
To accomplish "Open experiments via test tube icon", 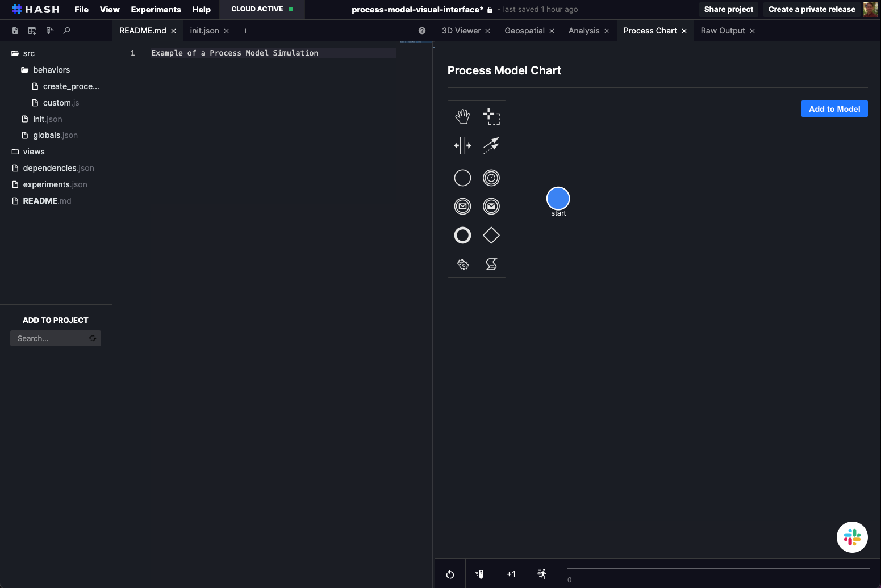I will pos(481,574).
